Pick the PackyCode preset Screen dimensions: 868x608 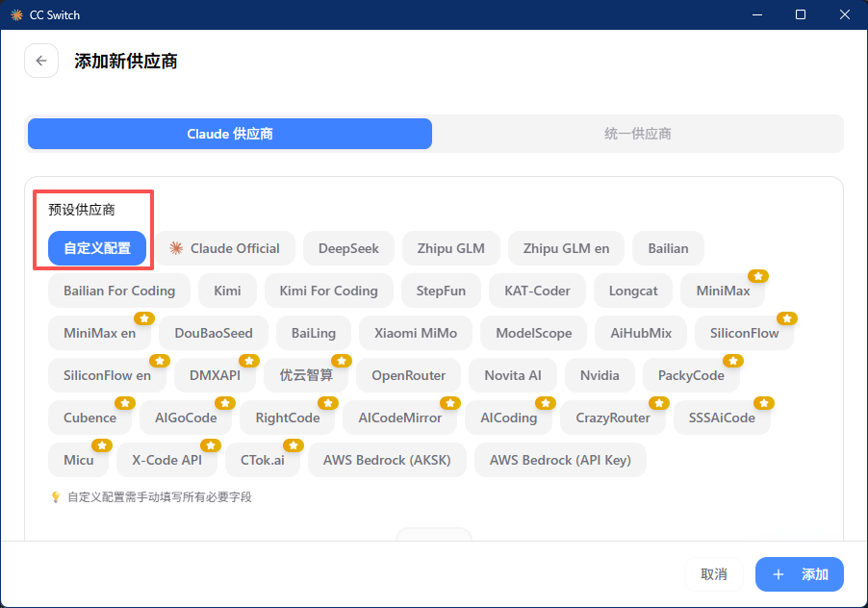coord(691,375)
